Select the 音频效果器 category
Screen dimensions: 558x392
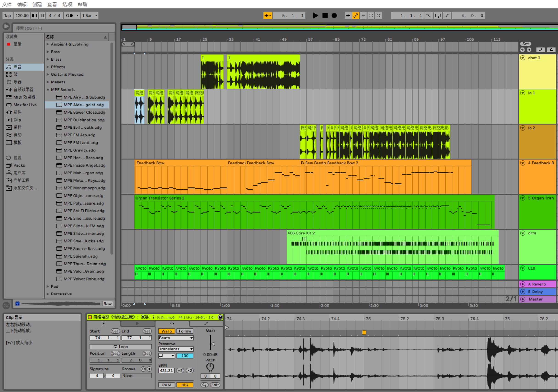(x=24, y=89)
